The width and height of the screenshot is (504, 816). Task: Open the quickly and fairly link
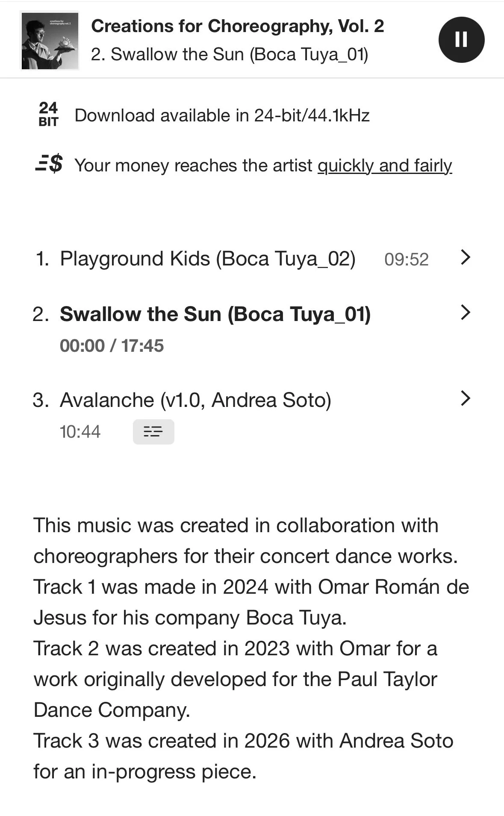385,165
